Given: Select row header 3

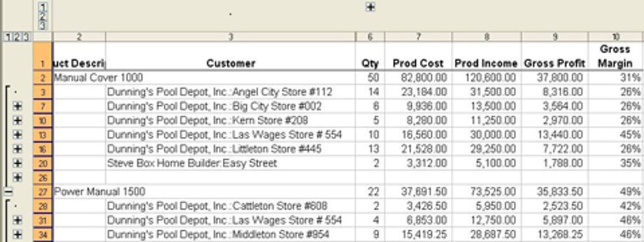Looking at the screenshot, I should [43, 92].
